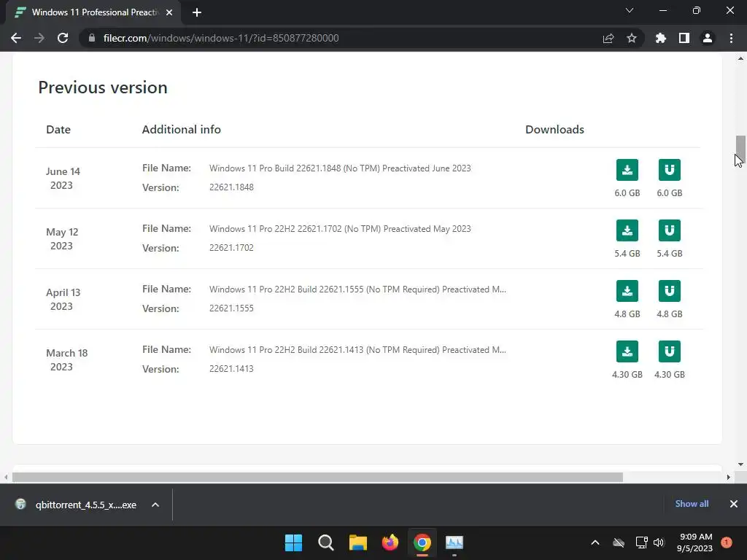Open a new browser tab
The width and height of the screenshot is (747, 560).
point(197,12)
